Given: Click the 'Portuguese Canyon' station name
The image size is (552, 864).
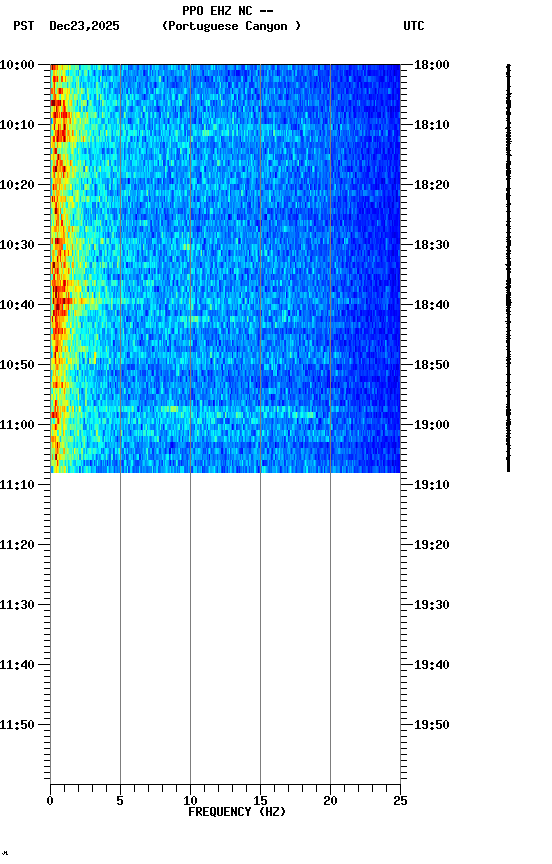Looking at the screenshot, I should point(231,26).
